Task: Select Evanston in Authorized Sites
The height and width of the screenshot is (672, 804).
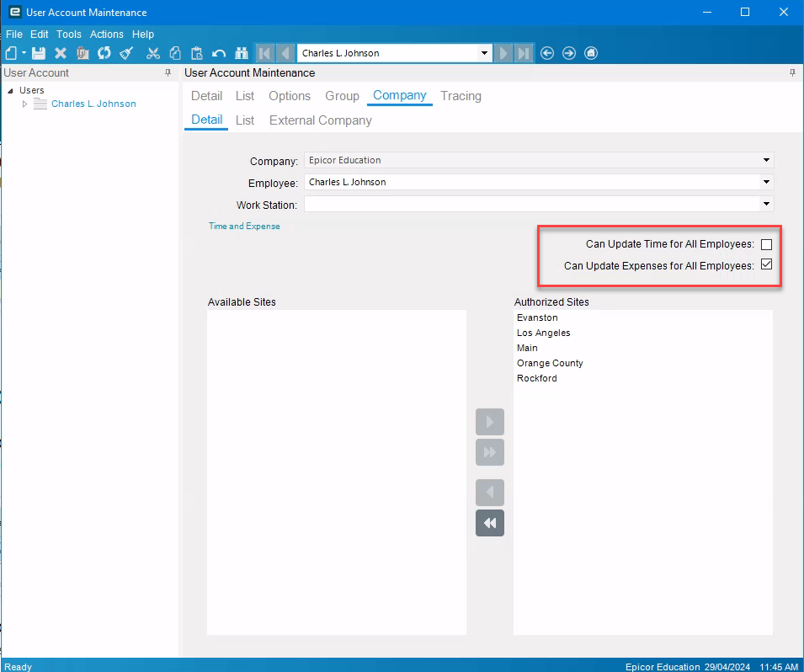Action: 537,317
